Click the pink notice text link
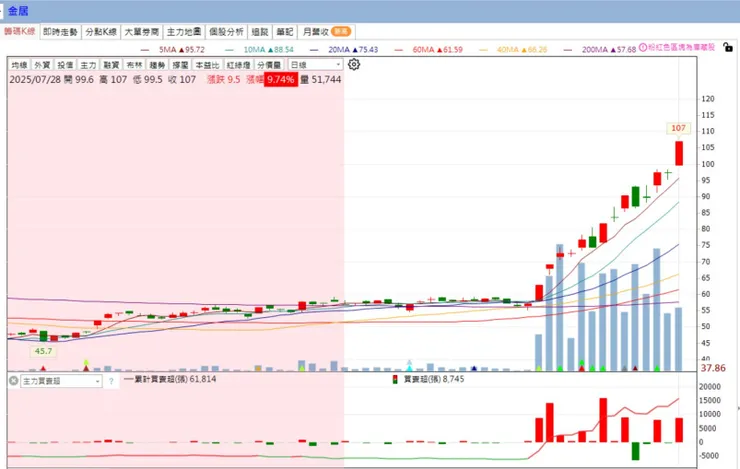 [x=681, y=47]
